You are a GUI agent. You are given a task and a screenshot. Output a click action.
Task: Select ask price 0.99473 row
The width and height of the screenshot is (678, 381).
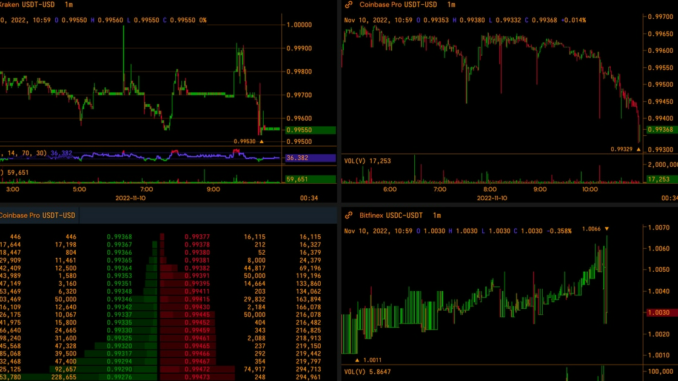pos(197,377)
